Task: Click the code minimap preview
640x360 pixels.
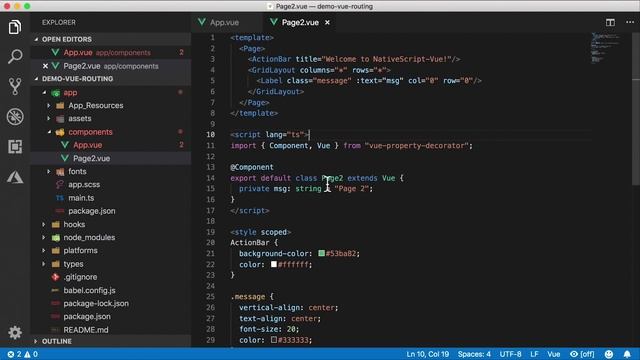Action: (x=605, y=48)
